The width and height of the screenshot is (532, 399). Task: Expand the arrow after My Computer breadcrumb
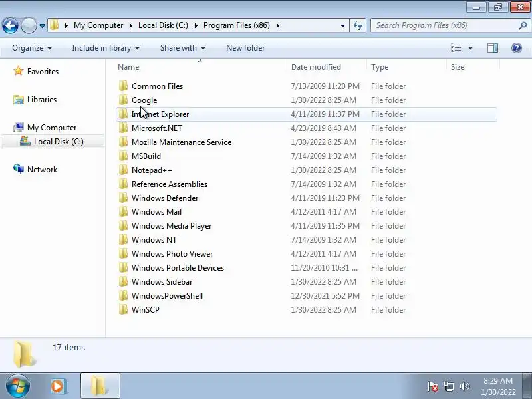coord(130,25)
